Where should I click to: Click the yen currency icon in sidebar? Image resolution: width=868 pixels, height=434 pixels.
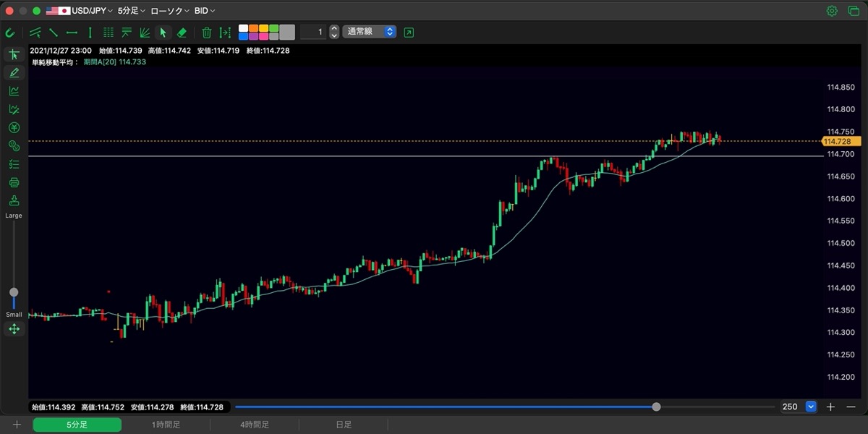point(14,127)
